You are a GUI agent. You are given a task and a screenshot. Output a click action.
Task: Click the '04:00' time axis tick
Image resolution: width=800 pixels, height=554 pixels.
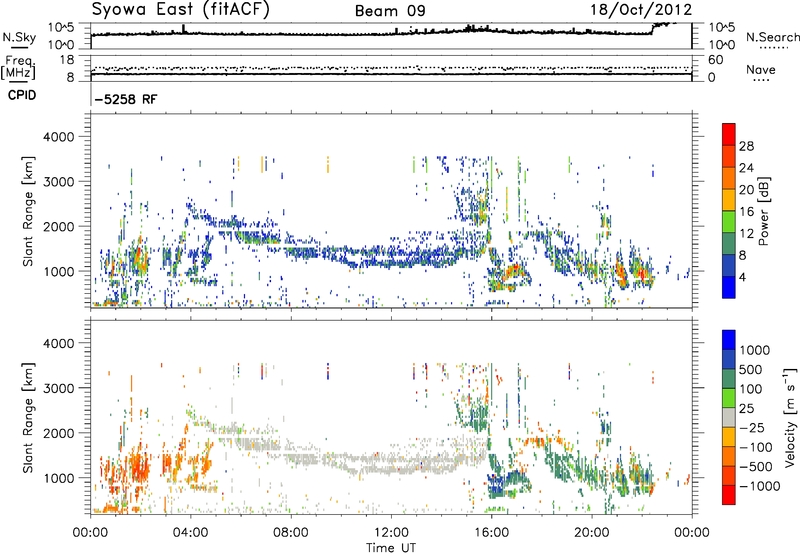pos(190,533)
